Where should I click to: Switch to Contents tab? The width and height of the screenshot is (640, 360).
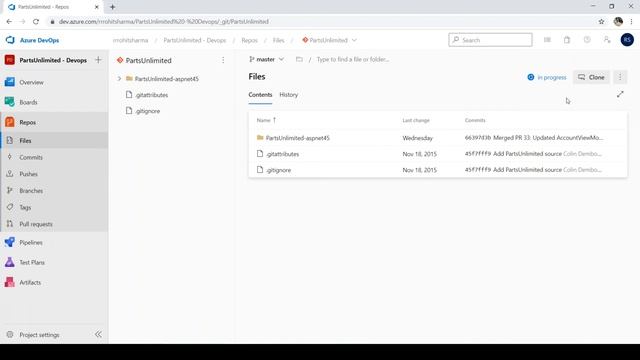point(260,95)
